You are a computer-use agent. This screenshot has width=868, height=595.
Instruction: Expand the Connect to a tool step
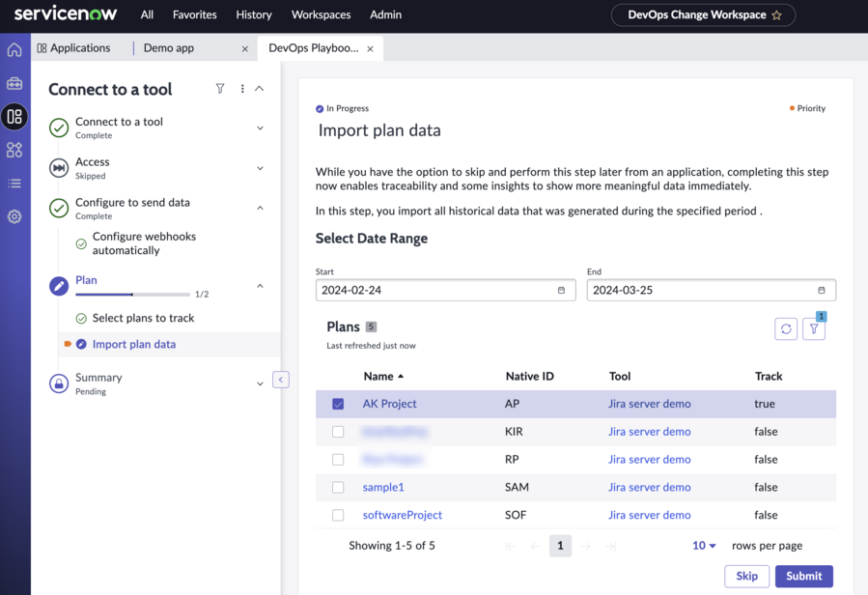tap(260, 127)
